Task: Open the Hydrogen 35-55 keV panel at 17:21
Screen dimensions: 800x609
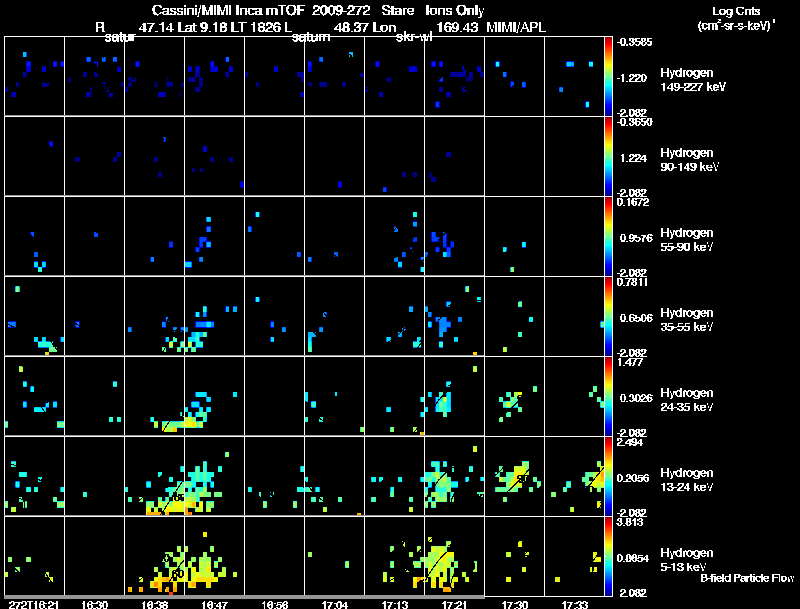Action: click(455, 316)
